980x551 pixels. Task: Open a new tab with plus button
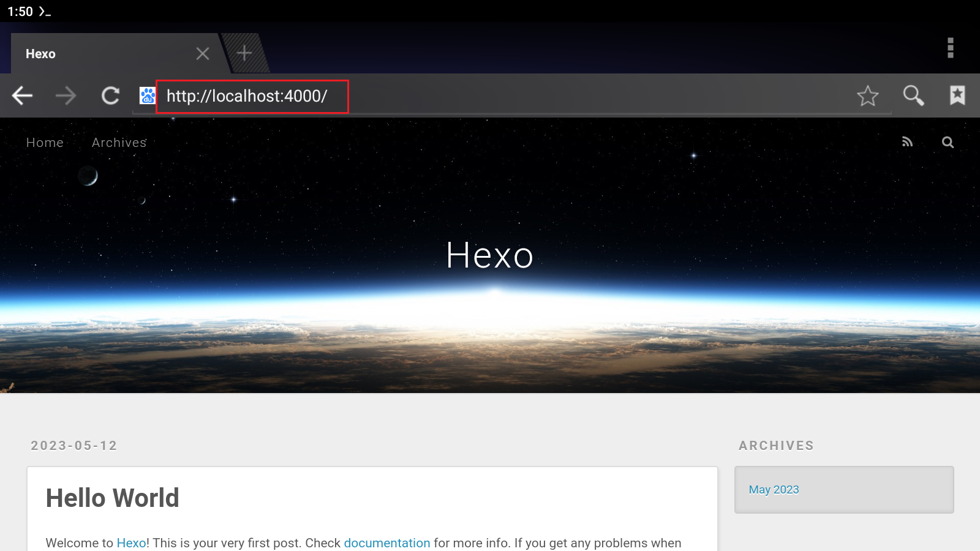244,53
